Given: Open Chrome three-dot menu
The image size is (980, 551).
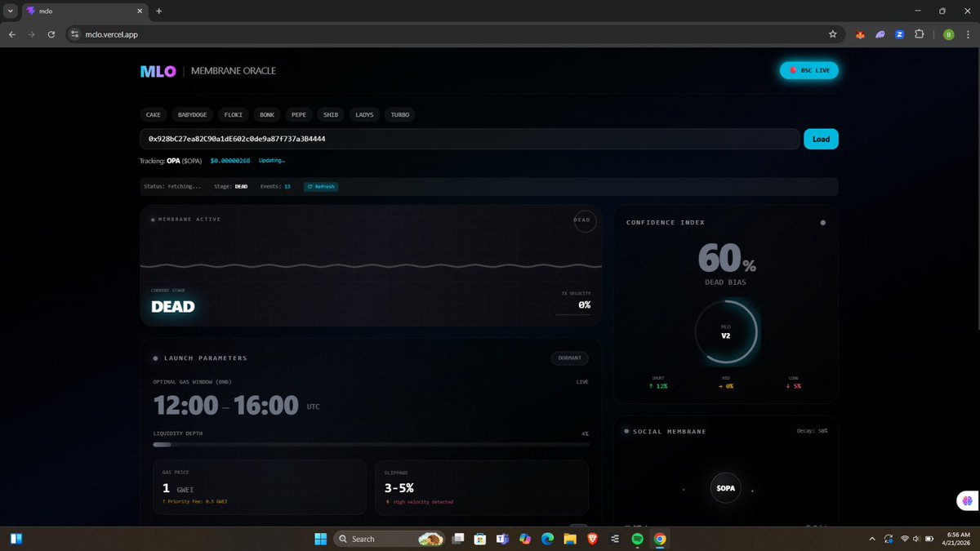Looking at the screenshot, I should coord(968,34).
